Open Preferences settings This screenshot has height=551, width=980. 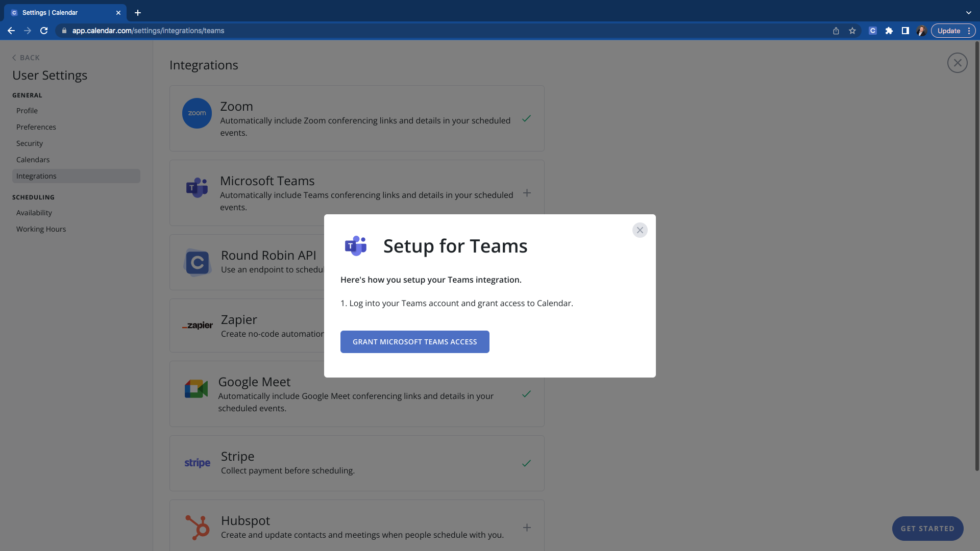point(36,127)
